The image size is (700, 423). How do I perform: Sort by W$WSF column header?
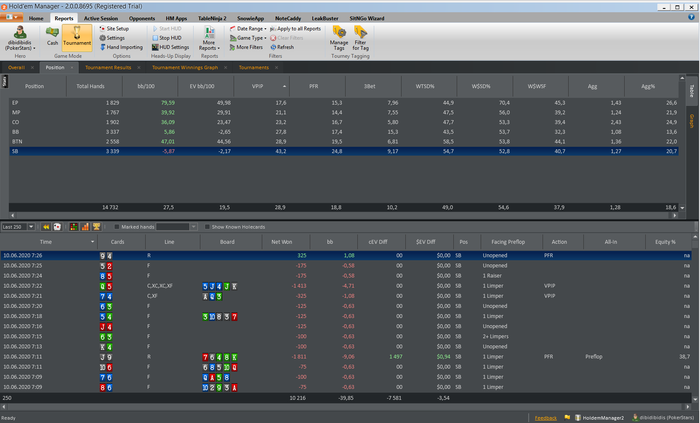(x=541, y=86)
